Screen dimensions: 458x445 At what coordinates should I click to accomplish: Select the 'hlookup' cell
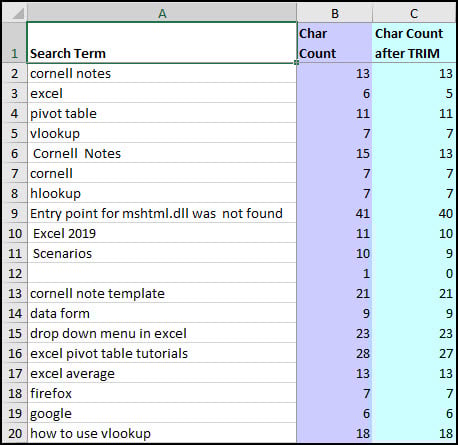tap(162, 193)
